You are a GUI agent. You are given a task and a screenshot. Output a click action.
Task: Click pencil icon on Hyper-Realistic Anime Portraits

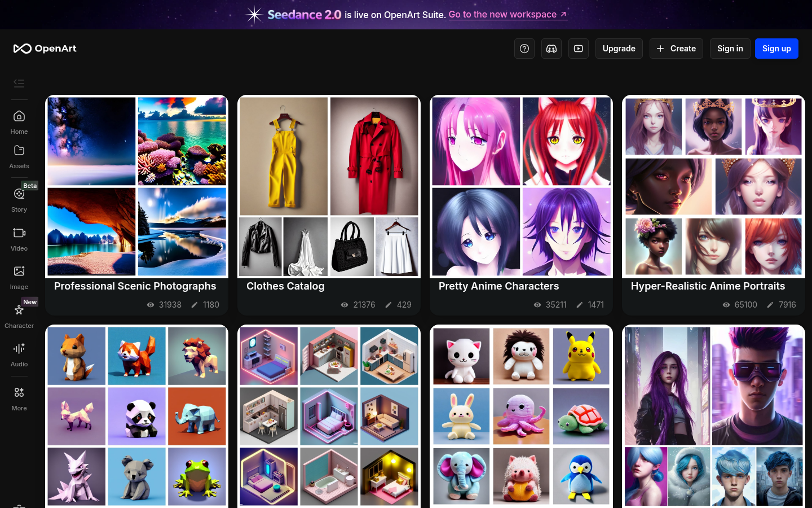coord(770,305)
